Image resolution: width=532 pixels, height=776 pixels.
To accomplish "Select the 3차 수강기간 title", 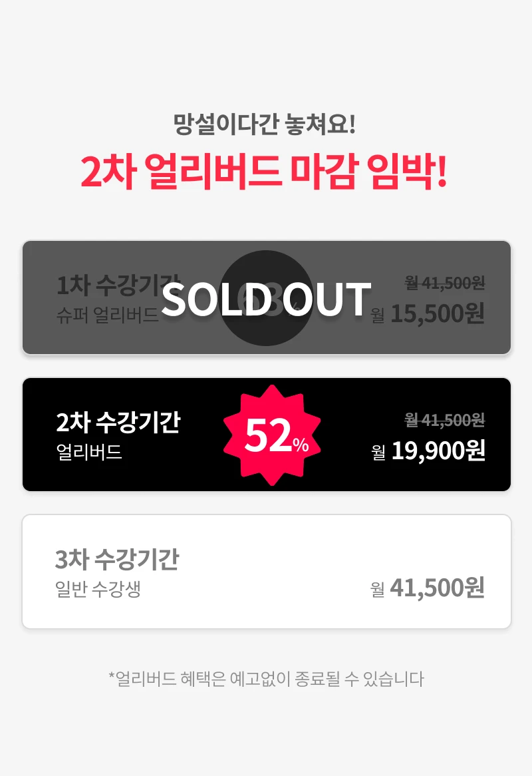I will click(x=117, y=560).
